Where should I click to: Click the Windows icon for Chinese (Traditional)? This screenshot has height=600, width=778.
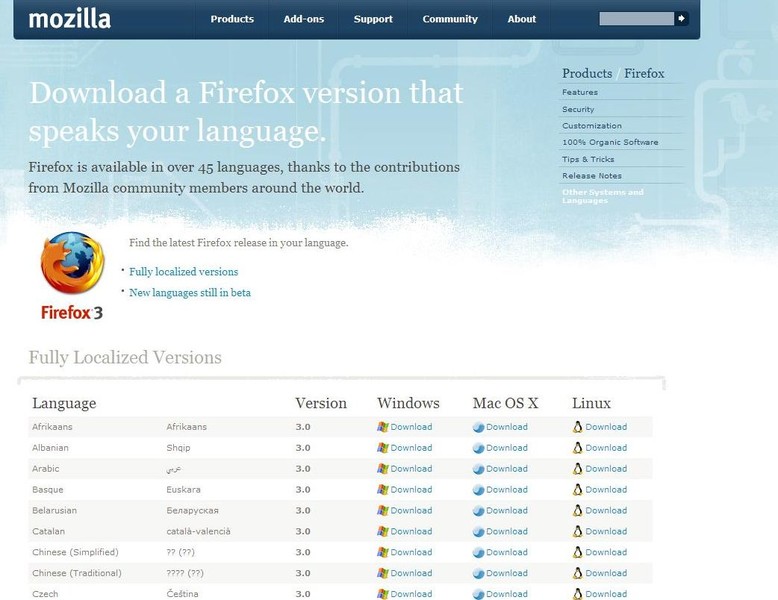point(383,573)
